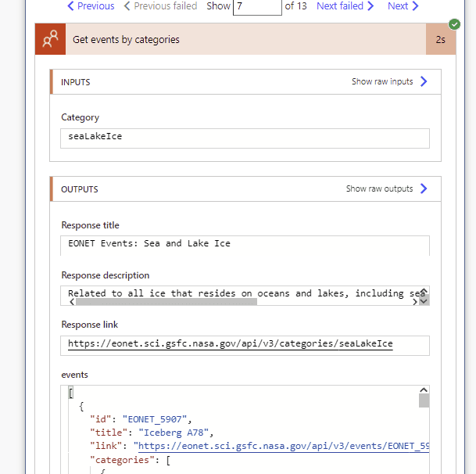
Task: Go to Previous iteration
Action: pyautogui.click(x=91, y=5)
